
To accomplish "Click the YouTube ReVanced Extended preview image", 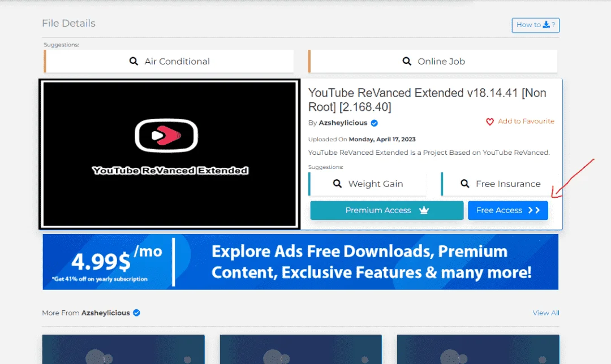I will click(170, 154).
